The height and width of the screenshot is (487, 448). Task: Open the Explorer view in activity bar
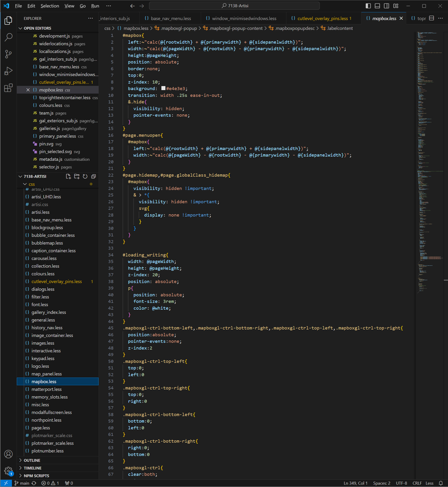click(9, 20)
